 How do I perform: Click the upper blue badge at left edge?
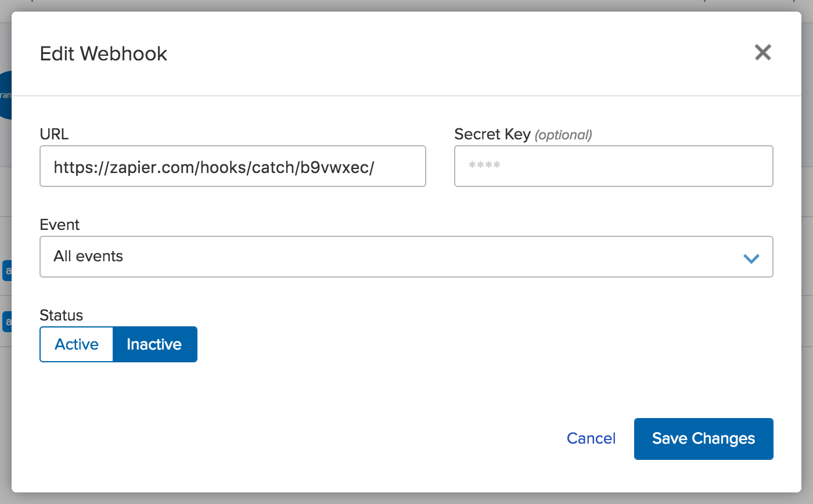tap(6, 271)
